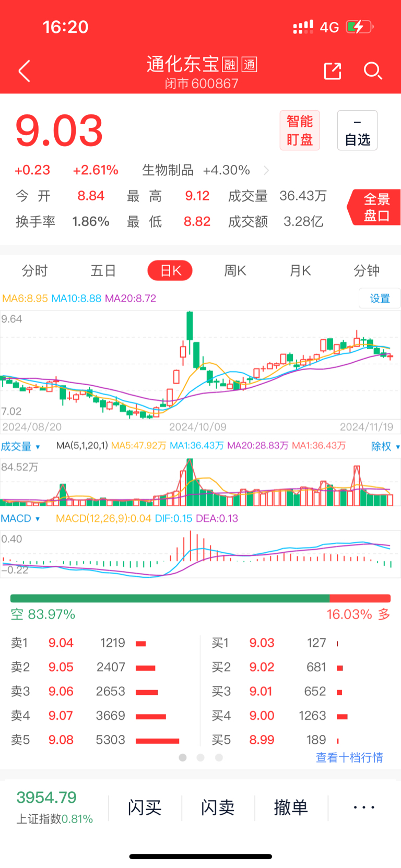Screen dimensions: 401x868
Task: Tap 买4 volume 1263
Action: coord(312,716)
